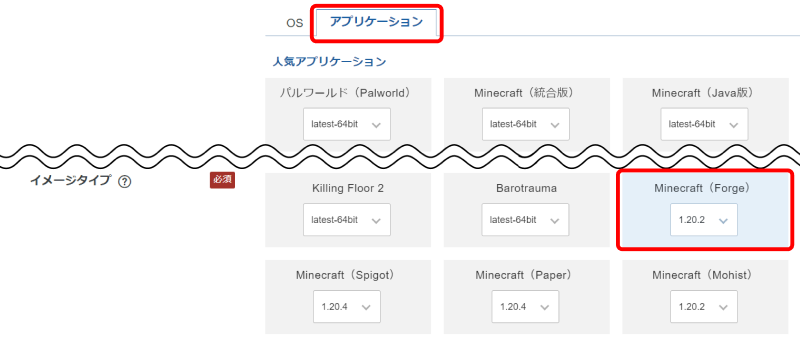Screen dimensions: 800x362
Task: Open the Minecraft（Mohist）1.20.2 dropdown
Action: pyautogui.click(x=704, y=306)
